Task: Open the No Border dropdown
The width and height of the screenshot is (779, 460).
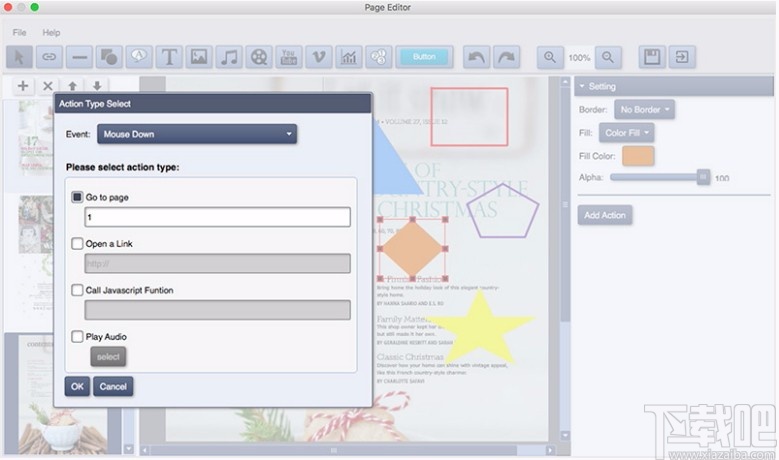Action: coord(644,109)
